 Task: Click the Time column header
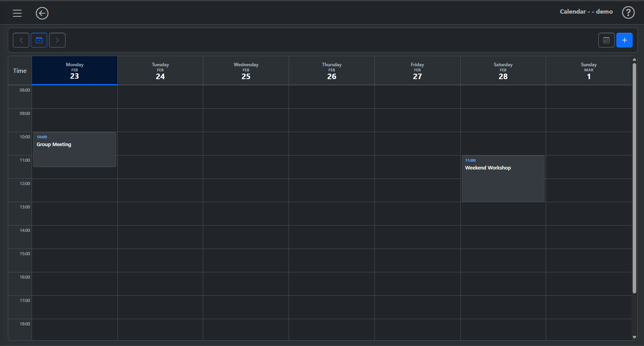tap(20, 71)
